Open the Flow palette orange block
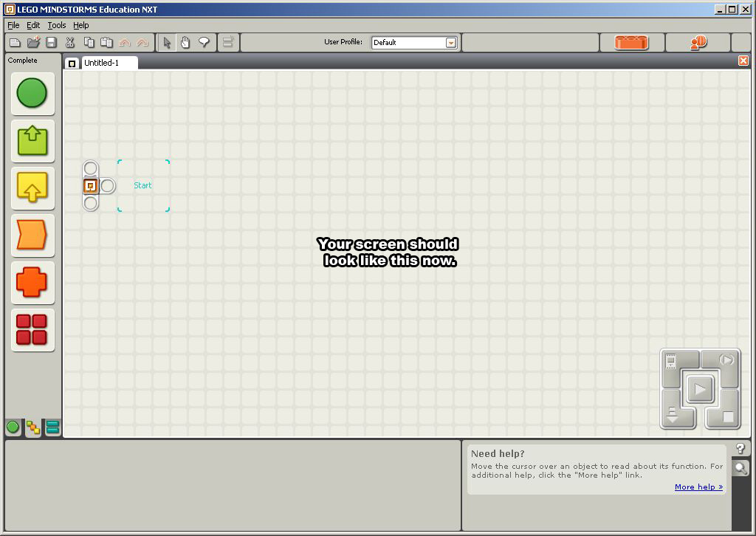Viewport: 756px width, 536px height. pyautogui.click(x=32, y=236)
